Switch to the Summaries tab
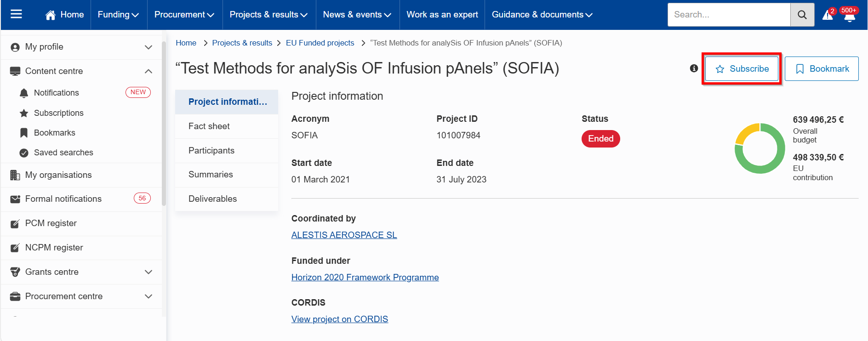 (x=227, y=175)
